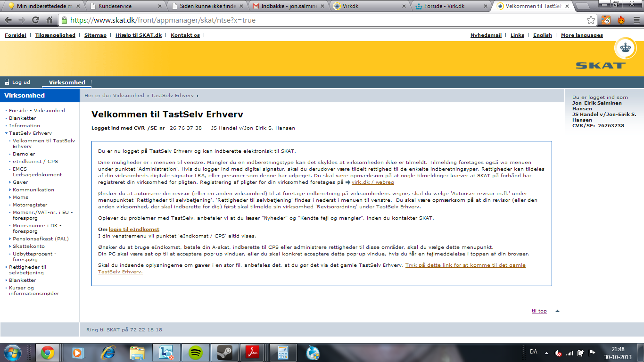Click the blue shield globe taskbar icon
644x362 pixels.
(312, 352)
